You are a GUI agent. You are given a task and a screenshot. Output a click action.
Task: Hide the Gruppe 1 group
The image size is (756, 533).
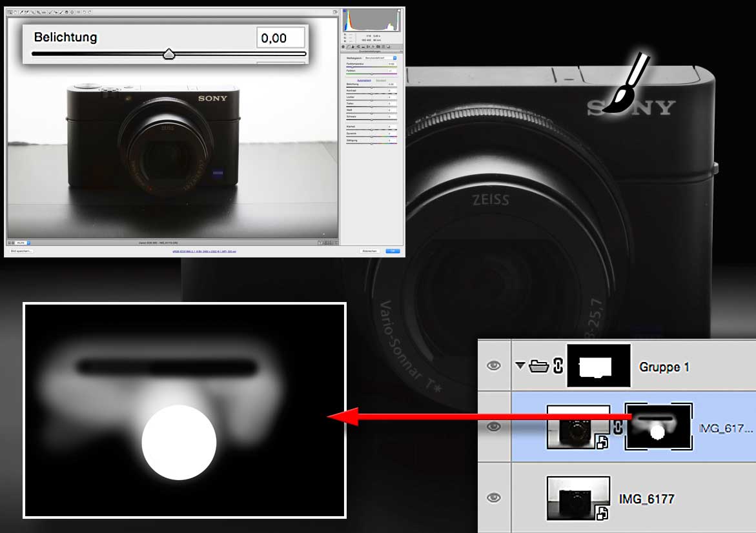pyautogui.click(x=494, y=366)
